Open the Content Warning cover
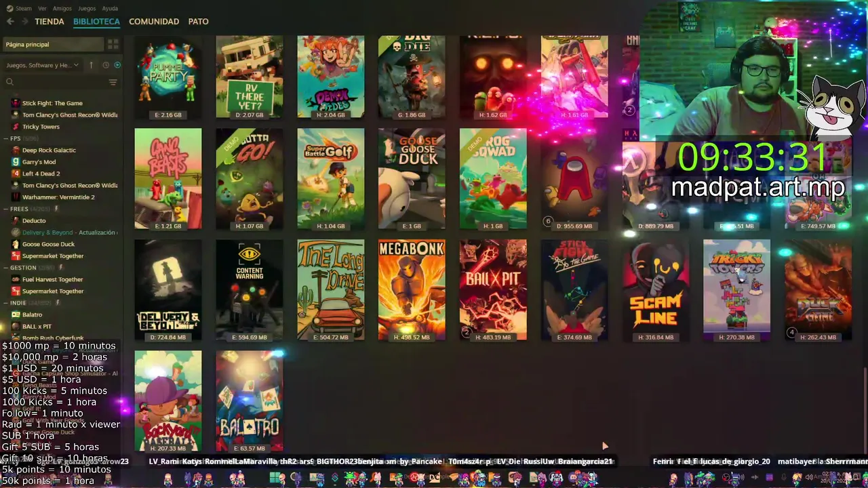Viewport: 868px width, 488px height. [x=250, y=290]
